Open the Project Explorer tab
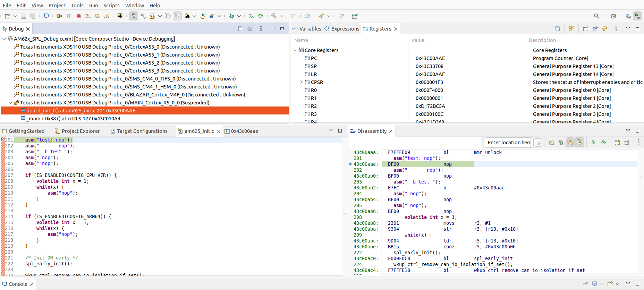Screen dimensions: 644x290 [x=77, y=131]
